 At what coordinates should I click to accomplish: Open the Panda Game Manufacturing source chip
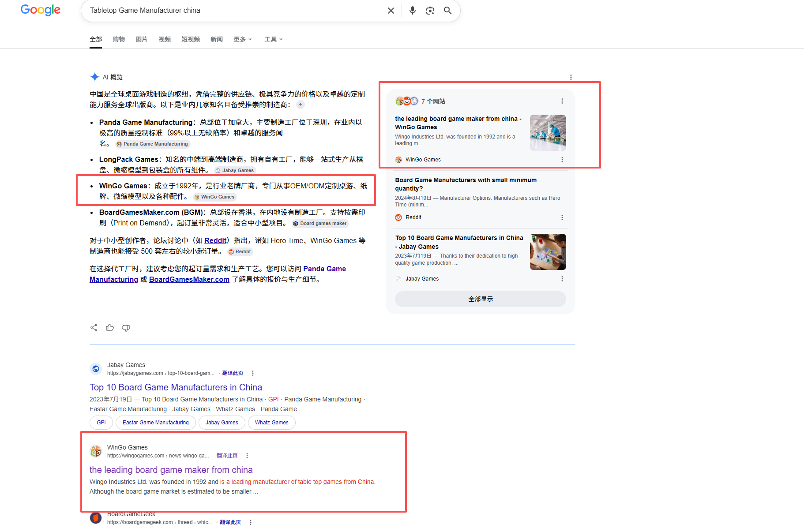point(152,144)
